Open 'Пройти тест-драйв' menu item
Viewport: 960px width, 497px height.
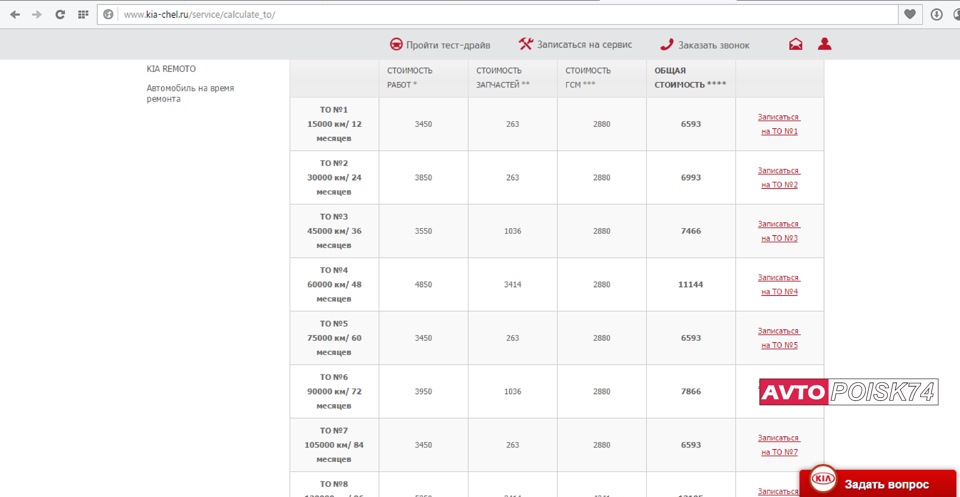point(440,45)
